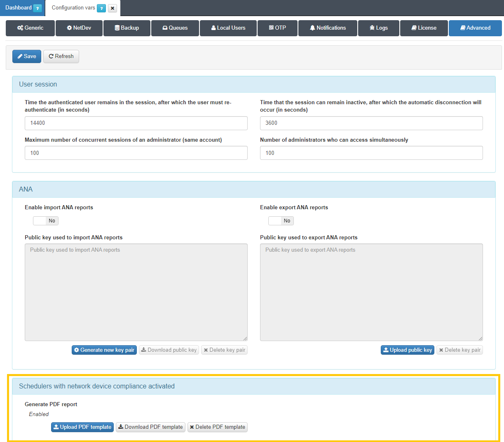Click the Dashboard tab help icon

point(38,8)
